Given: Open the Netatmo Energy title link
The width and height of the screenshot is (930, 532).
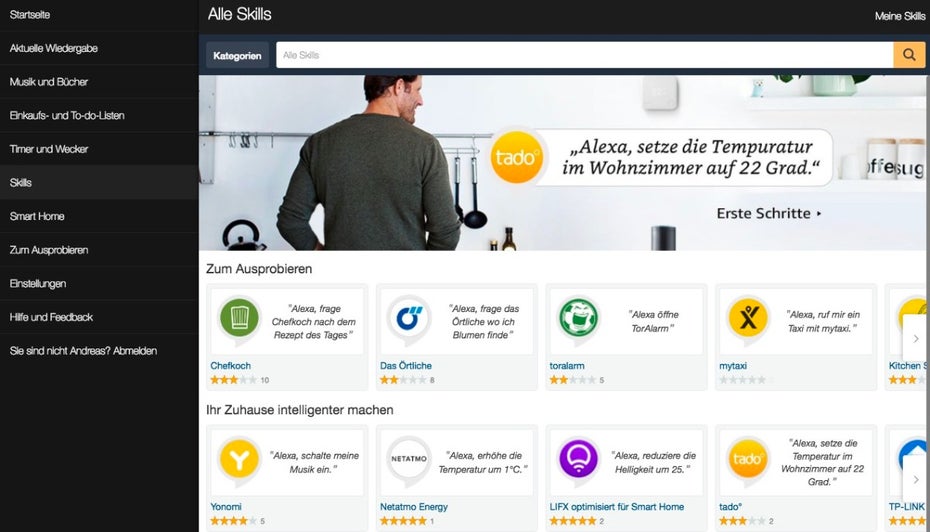Looking at the screenshot, I should point(413,507).
